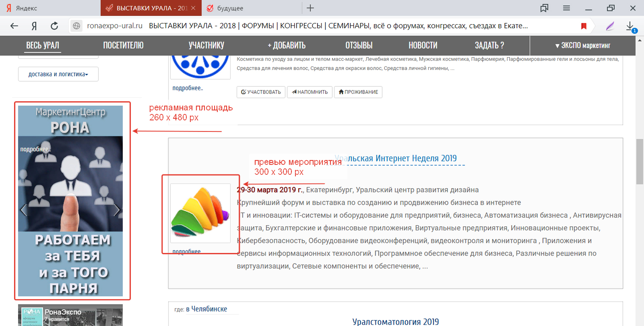Click the УЧАСТВОВАТЬ button
The image size is (644, 326).
point(261,92)
